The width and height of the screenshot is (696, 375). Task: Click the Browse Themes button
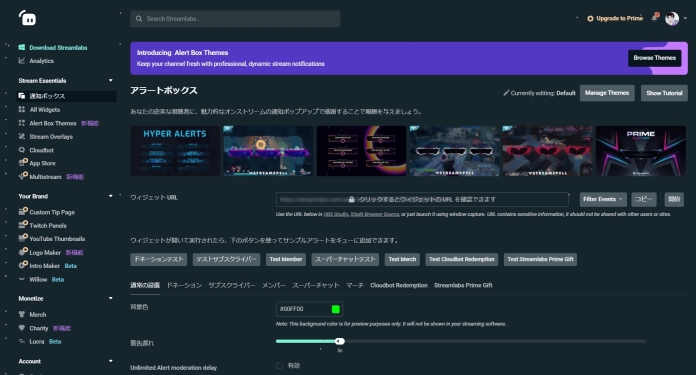tap(654, 58)
